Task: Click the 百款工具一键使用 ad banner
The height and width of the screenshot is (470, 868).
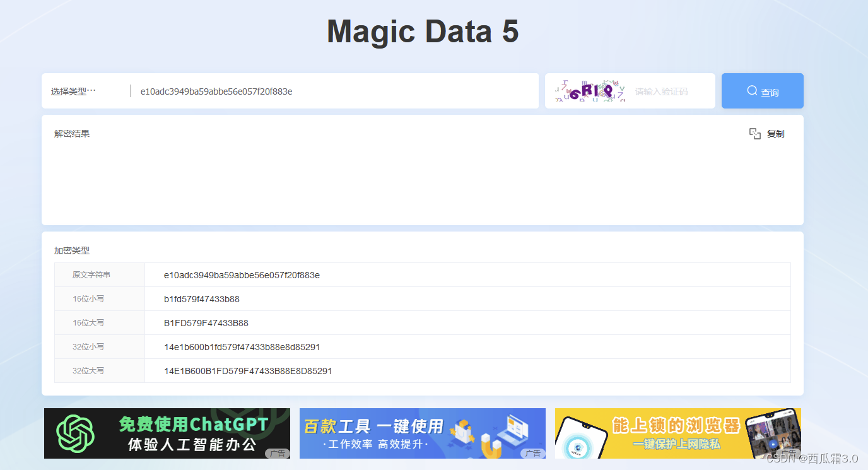Action: pyautogui.click(x=422, y=433)
